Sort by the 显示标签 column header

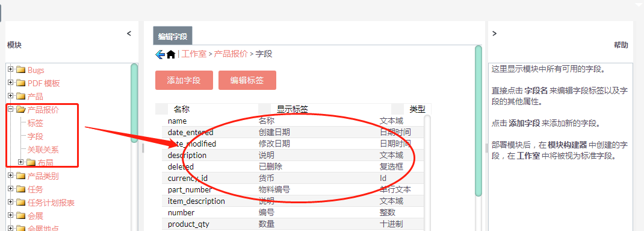click(293, 109)
